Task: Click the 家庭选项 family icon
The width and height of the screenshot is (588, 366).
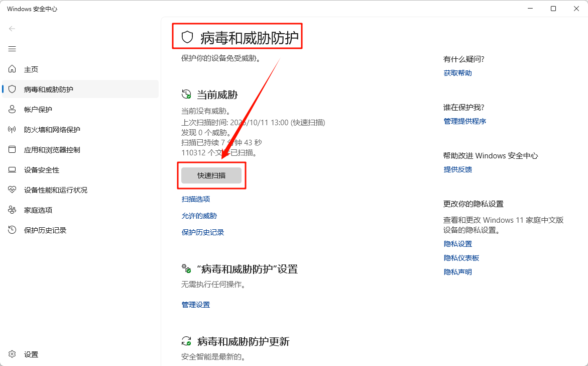Action: pos(12,210)
